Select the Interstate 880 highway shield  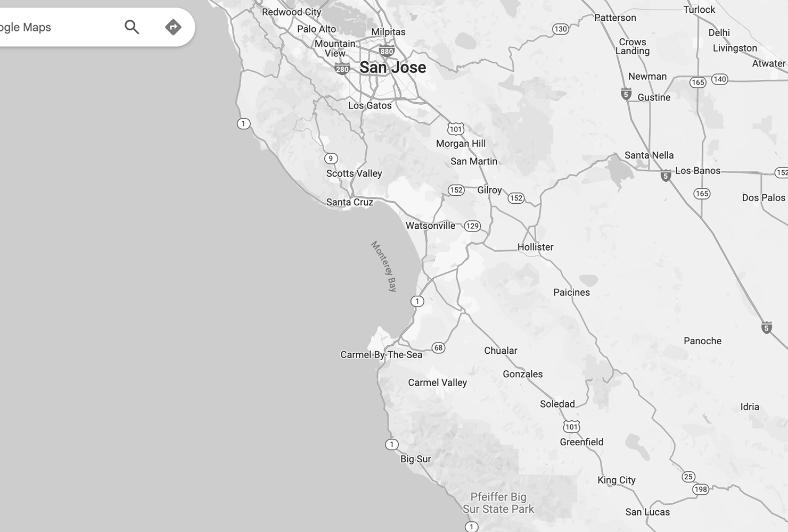pos(387,52)
